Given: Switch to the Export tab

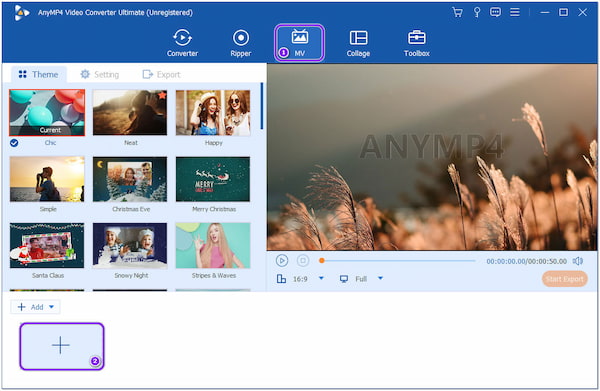Looking at the screenshot, I should (x=161, y=74).
